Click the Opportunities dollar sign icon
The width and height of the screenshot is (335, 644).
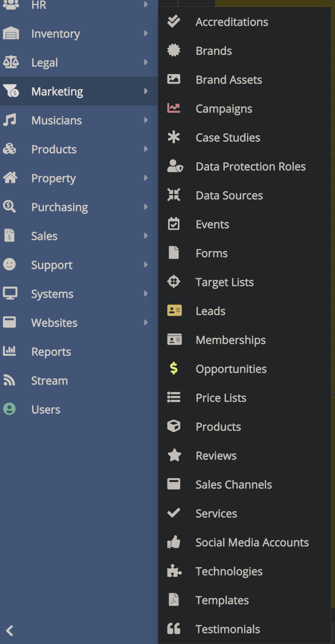(x=174, y=369)
